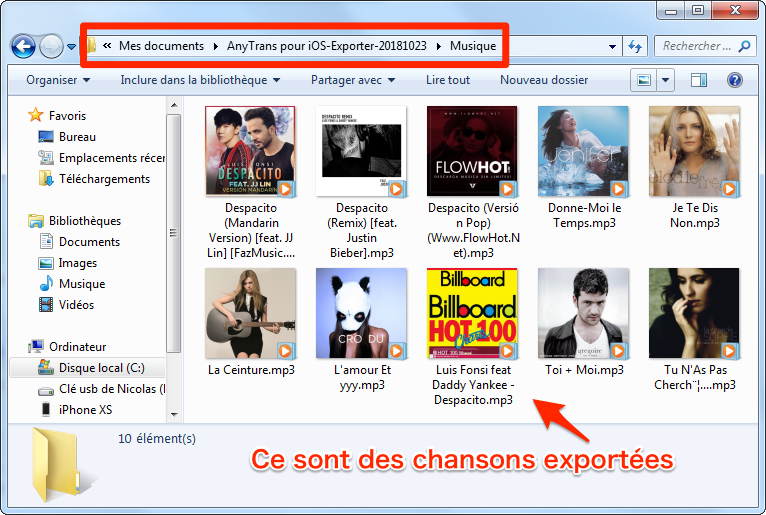
Task: Select Despacito Mandarin Version album thumbnail
Action: click(x=251, y=151)
